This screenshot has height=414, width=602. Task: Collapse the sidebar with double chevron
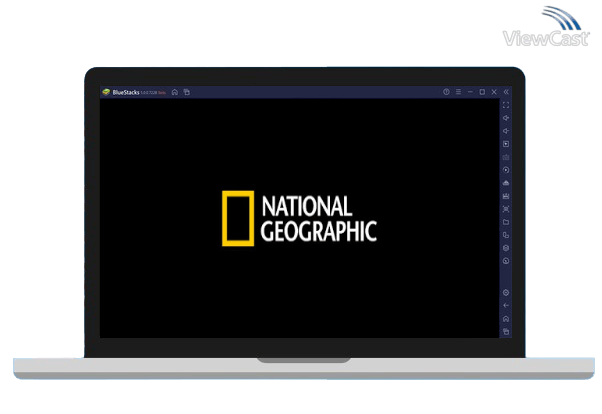[506, 92]
